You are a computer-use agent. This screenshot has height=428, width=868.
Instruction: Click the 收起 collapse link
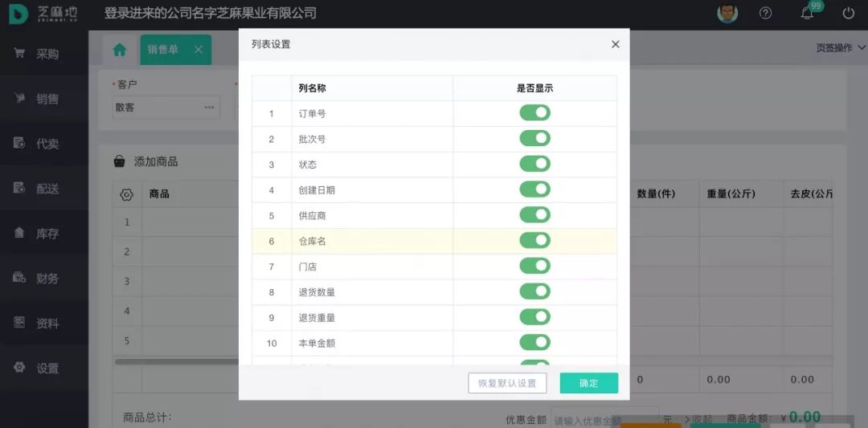[x=698, y=419]
